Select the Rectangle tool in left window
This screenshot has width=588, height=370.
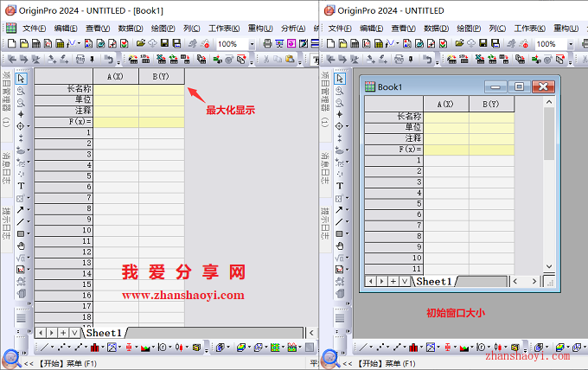tap(20, 233)
